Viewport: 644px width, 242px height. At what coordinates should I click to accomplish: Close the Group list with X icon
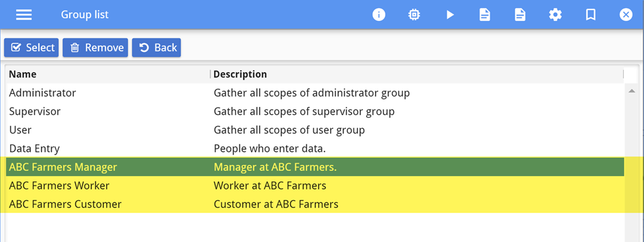[625, 15]
